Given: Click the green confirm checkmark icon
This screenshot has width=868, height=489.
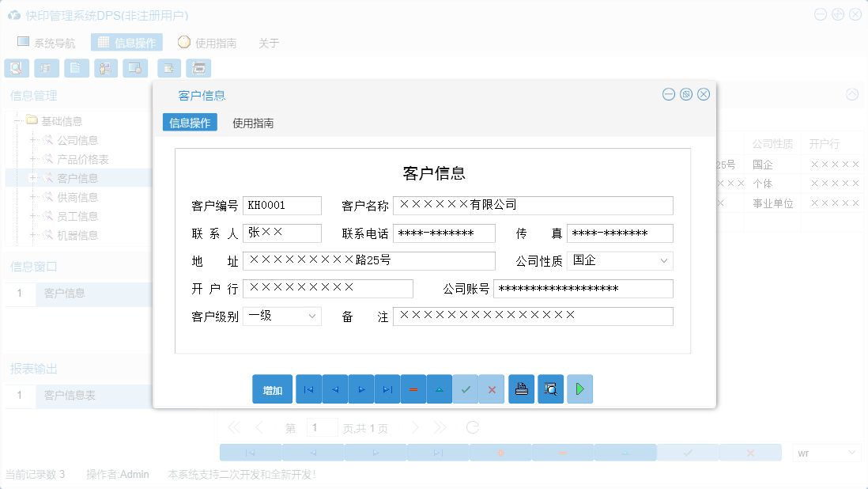Looking at the screenshot, I should (465, 389).
